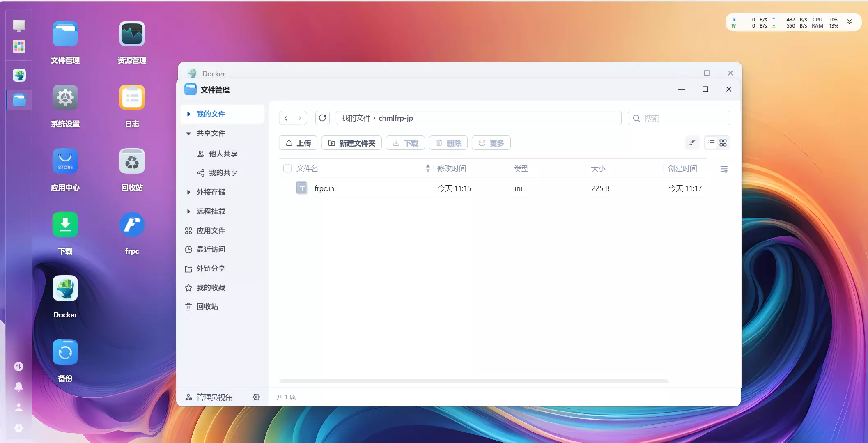The image size is (868, 443).
Task: Click inside the 搜索 search field
Action: [680, 118]
